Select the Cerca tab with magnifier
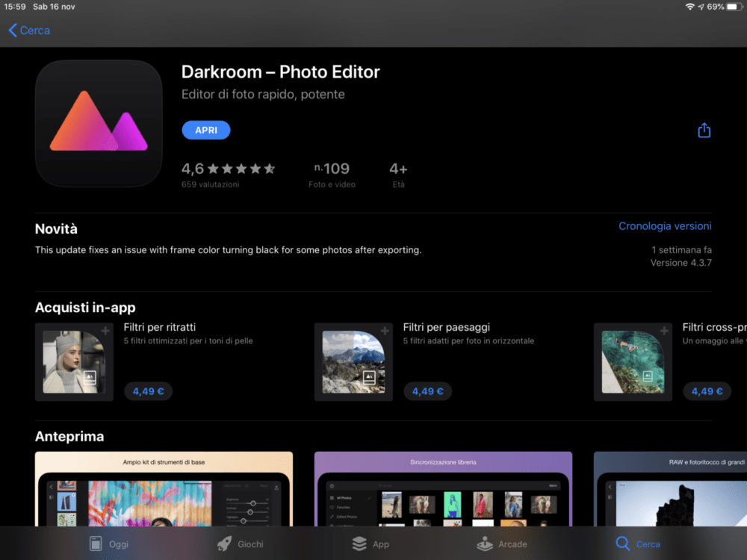This screenshot has width=747, height=560. click(x=637, y=544)
